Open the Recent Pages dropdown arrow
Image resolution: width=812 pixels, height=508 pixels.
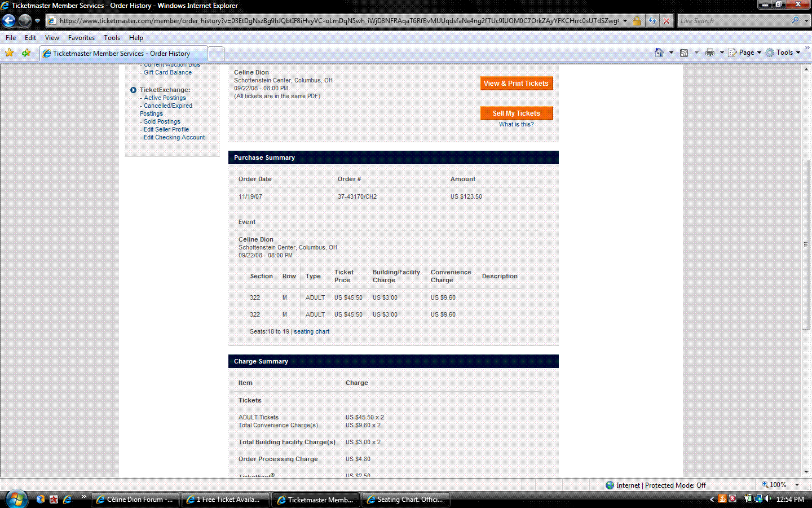pyautogui.click(x=37, y=21)
